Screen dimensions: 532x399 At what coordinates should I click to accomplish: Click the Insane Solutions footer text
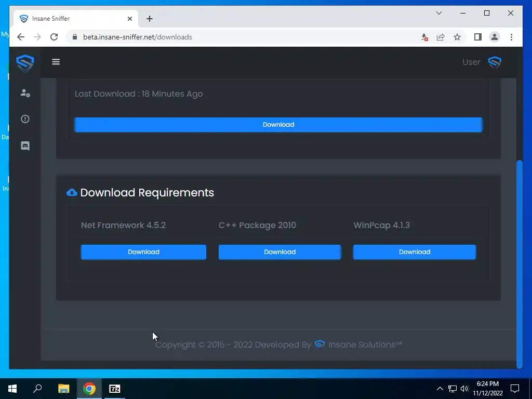click(x=365, y=344)
